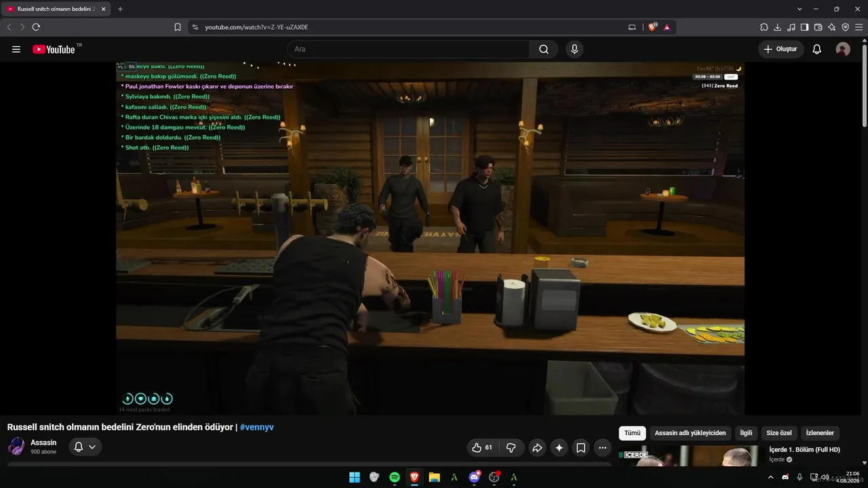Open the #vennyv hashtag link
Screen dimensions: 868x488
(x=256, y=427)
